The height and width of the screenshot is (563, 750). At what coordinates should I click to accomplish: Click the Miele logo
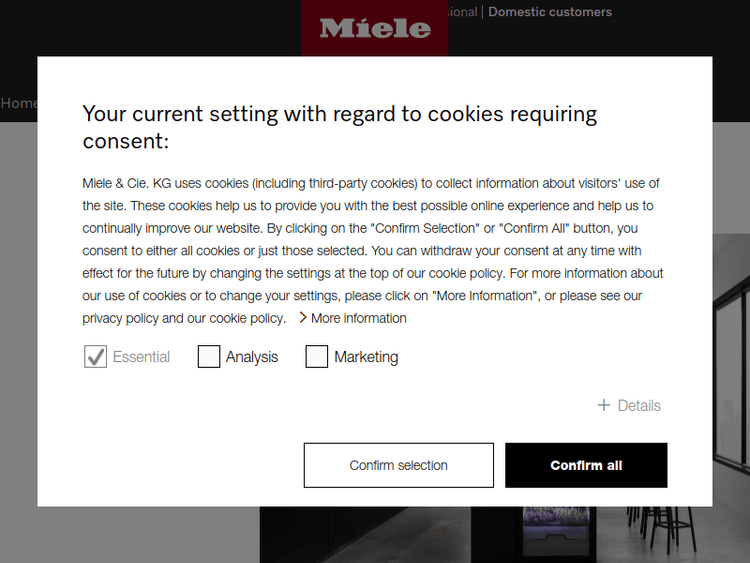(x=375, y=27)
